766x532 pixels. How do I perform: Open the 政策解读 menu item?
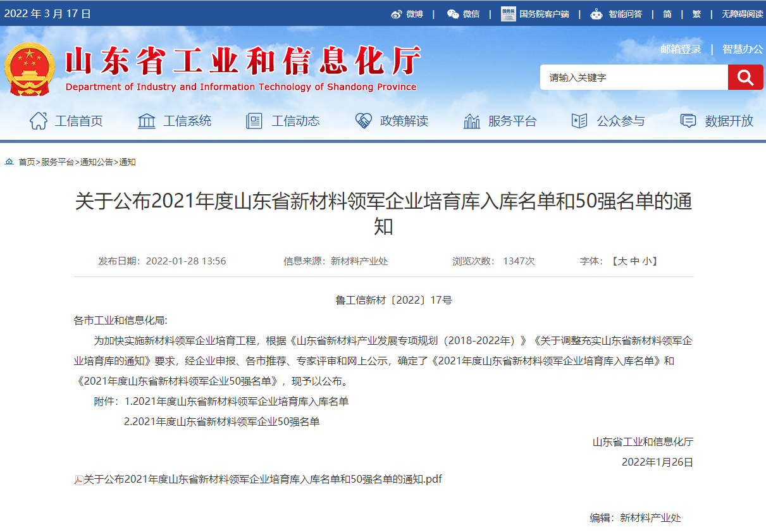(x=392, y=121)
